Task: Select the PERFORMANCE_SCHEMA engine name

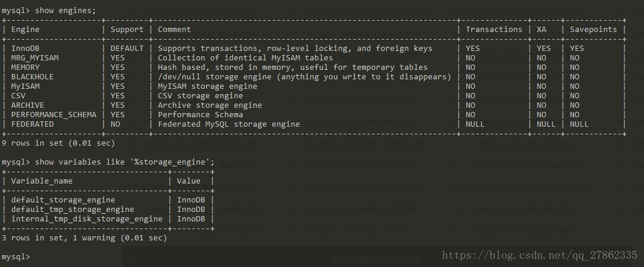Action: 54,115
